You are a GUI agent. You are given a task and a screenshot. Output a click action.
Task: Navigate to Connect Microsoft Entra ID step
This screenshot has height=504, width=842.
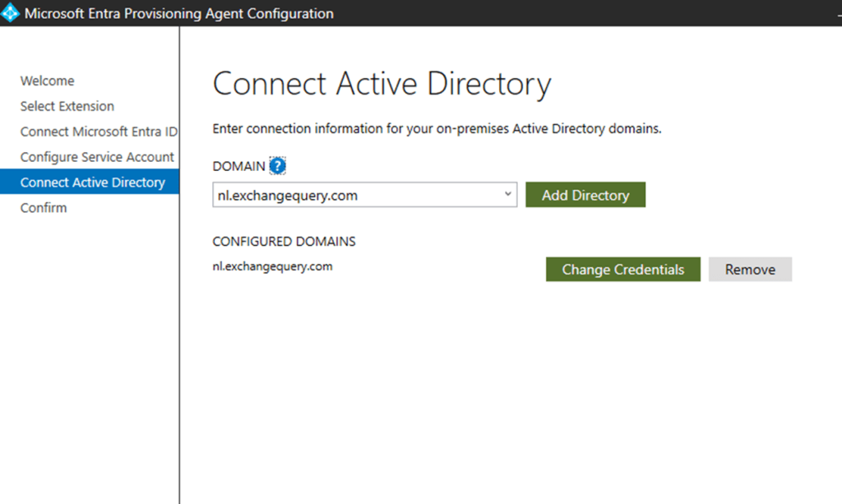pos(99,132)
